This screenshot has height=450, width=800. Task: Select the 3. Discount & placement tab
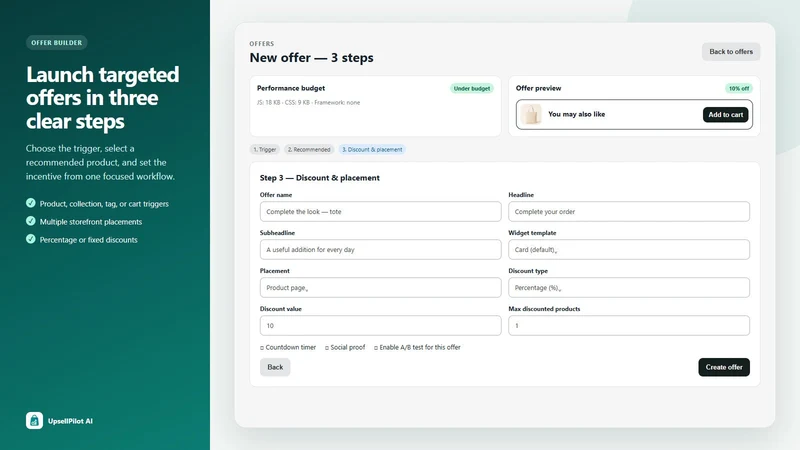point(372,149)
